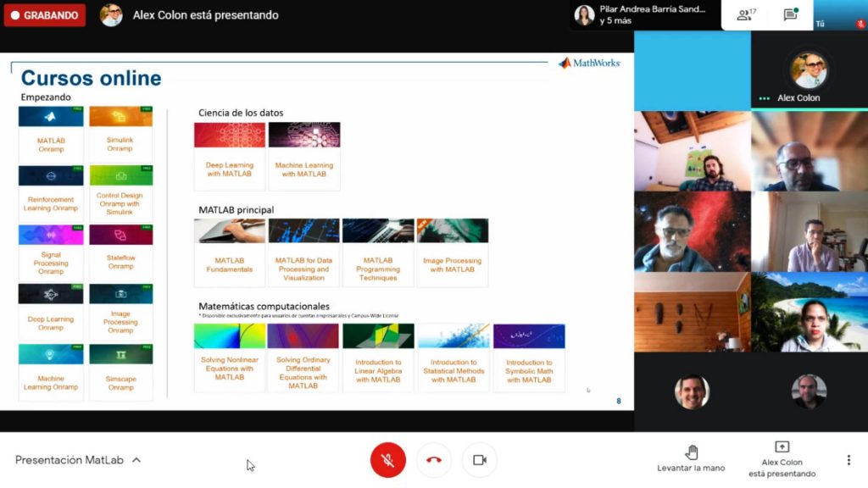This screenshot has width=868, height=488.
Task: Open the three-dot more options menu
Action: (x=849, y=460)
